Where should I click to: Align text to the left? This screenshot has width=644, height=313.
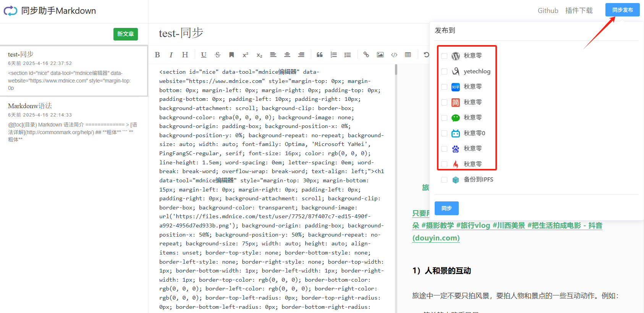point(273,55)
